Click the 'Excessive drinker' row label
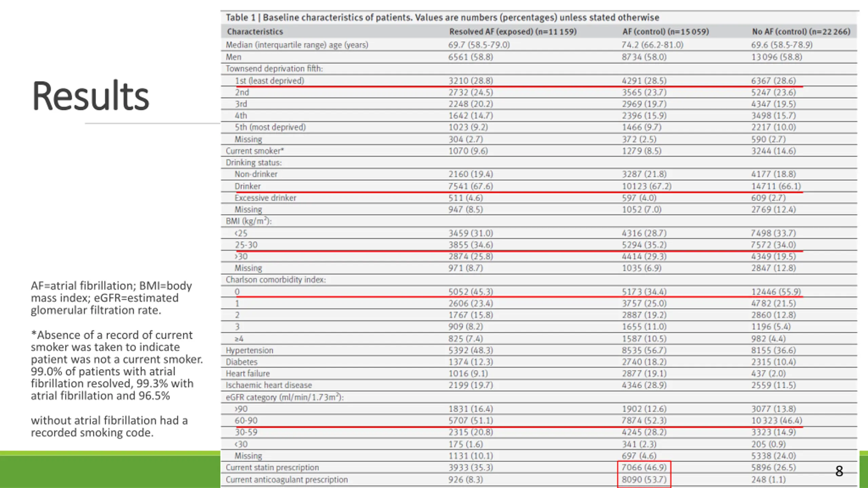Viewport: 868px width, 488px height. pyautogui.click(x=265, y=198)
